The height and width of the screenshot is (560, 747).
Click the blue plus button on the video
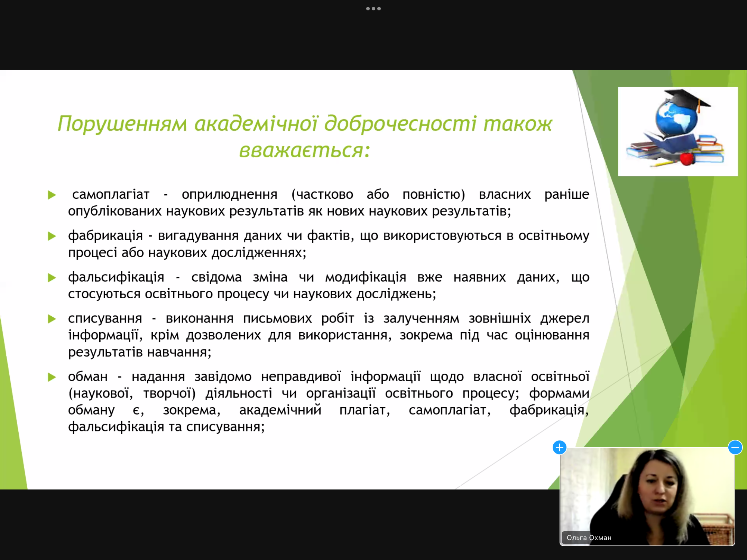(559, 447)
